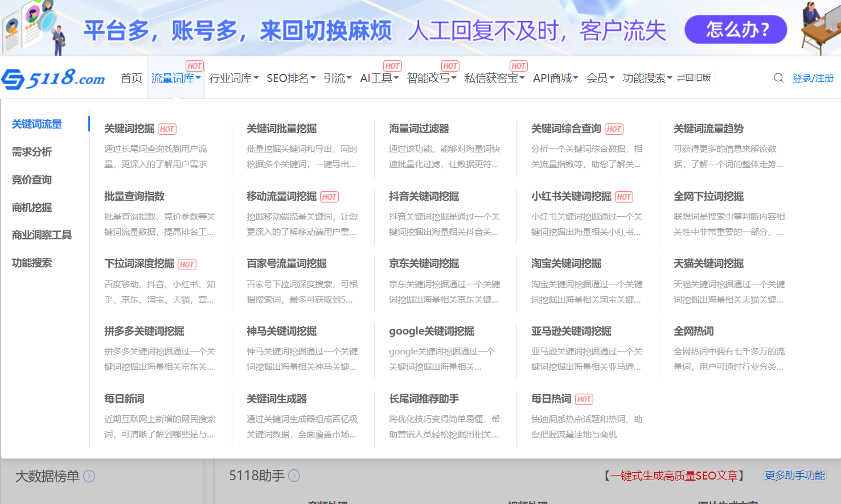Click the help icon beside 5118助手
Image resolution: width=841 pixels, height=504 pixels.
294,476
